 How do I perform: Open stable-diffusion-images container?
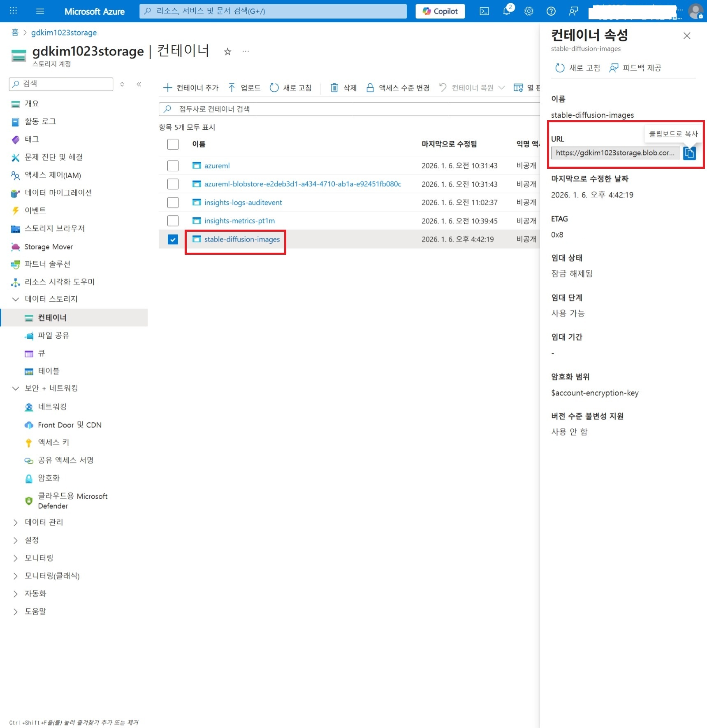242,239
